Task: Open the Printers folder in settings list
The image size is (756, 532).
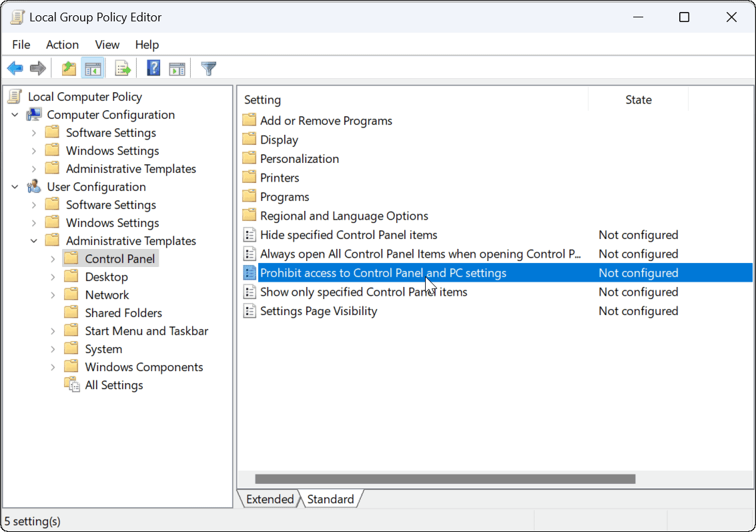Action: click(280, 178)
